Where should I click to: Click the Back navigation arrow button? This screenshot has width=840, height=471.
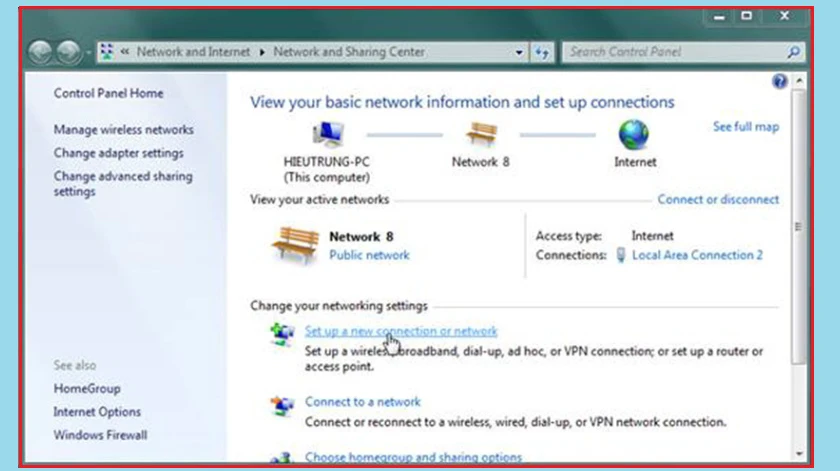[x=40, y=52]
